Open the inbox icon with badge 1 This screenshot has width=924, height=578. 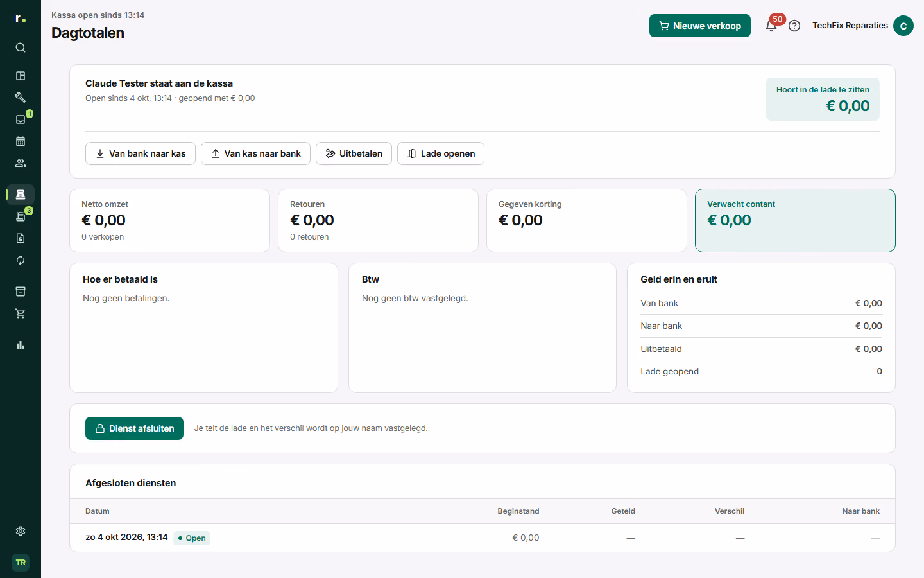[21, 119]
